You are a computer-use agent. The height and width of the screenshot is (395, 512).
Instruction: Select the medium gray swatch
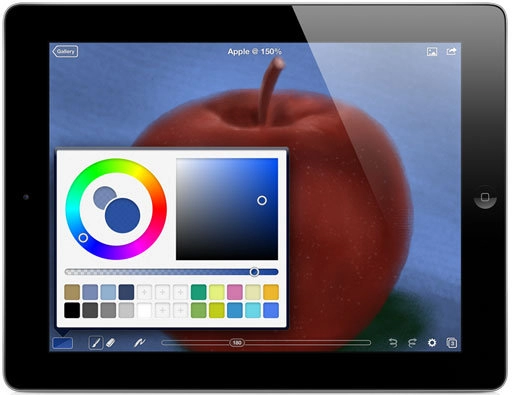coord(108,310)
